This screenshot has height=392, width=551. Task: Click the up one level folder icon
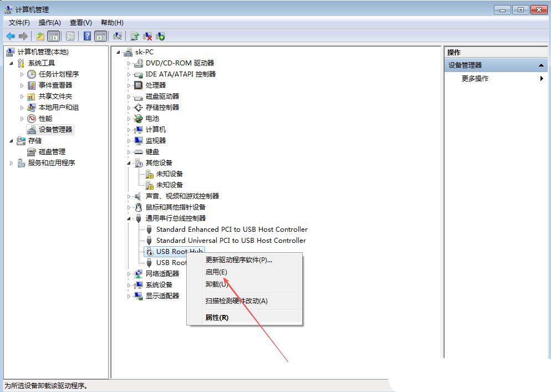40,36
